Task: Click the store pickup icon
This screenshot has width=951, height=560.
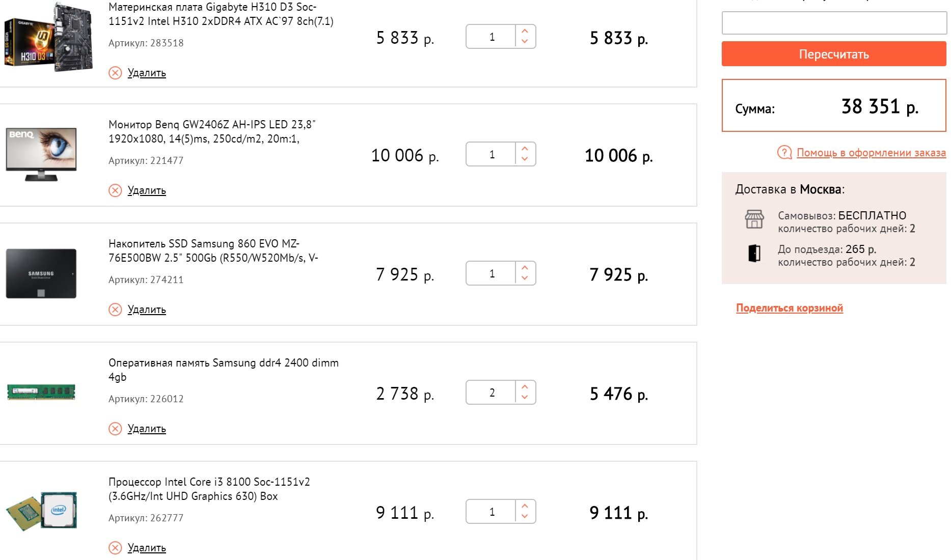Action: pos(754,219)
